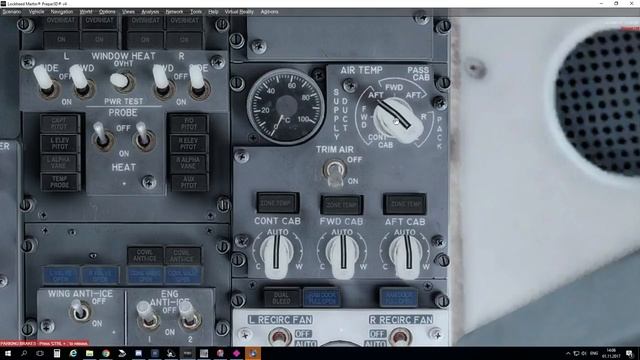
Task: Click the R ALPHA VANE annunciator light
Action: [x=188, y=163]
